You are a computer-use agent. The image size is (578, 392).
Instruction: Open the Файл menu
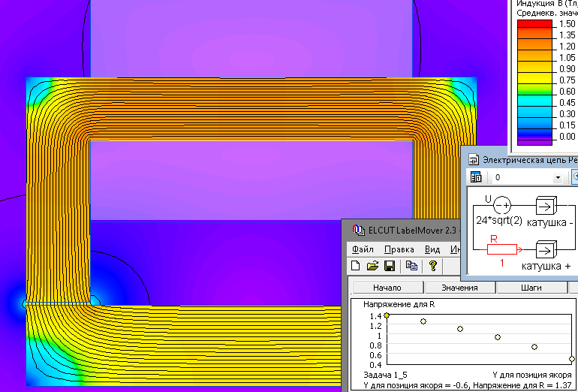(x=362, y=249)
